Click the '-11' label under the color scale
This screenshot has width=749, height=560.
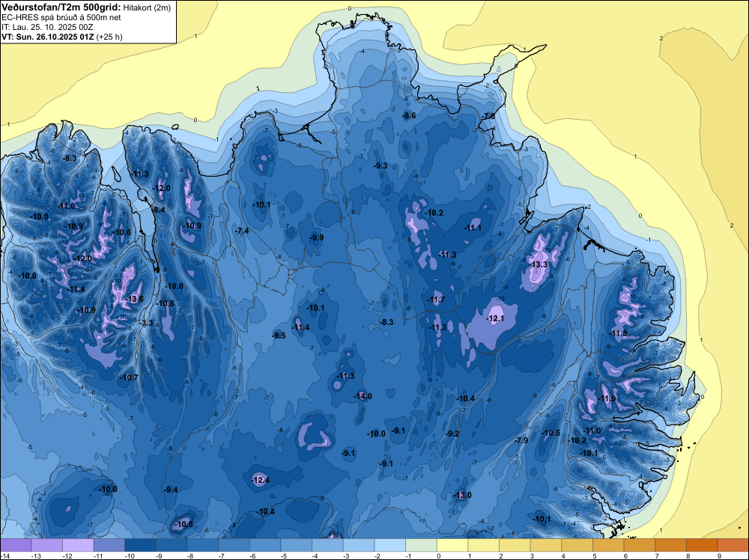pyautogui.click(x=97, y=556)
